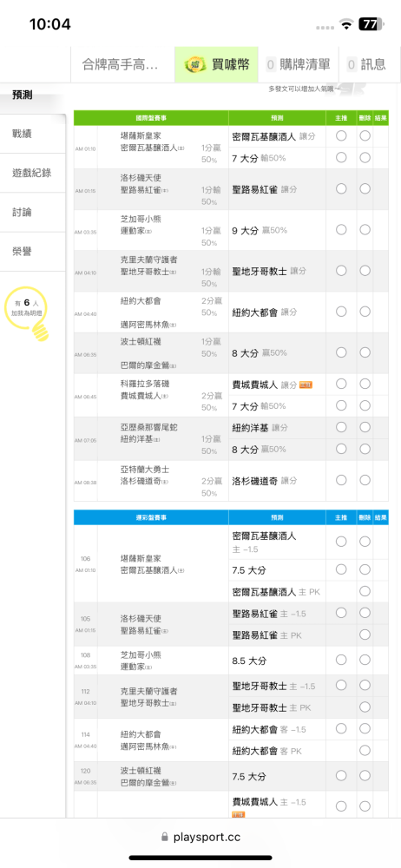Image resolution: width=401 pixels, height=868 pixels.
Task: Mark 聖地牙哥教士 主 -1.5 as 主推
Action: click(341, 685)
